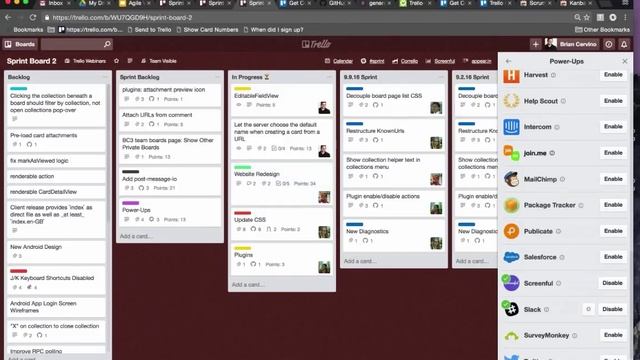Image resolution: width=640 pixels, height=360 pixels.
Task: Open the information icon in header
Action: tap(609, 44)
